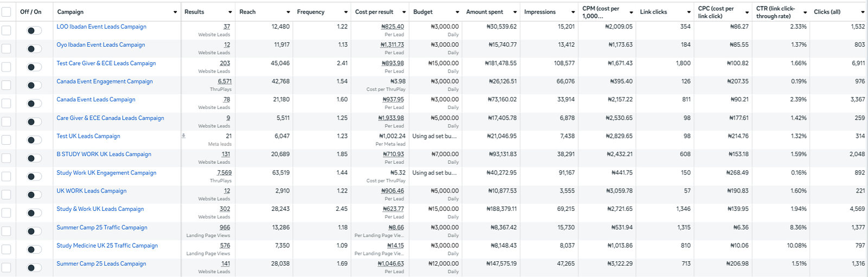
Task: Sort by Impressions header label
Action: 540,12
